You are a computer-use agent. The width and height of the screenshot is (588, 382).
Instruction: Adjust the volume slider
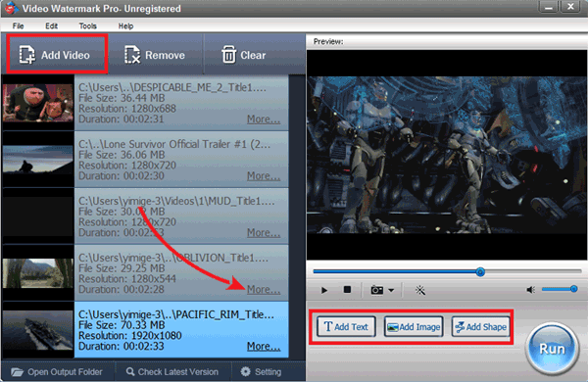click(560, 289)
